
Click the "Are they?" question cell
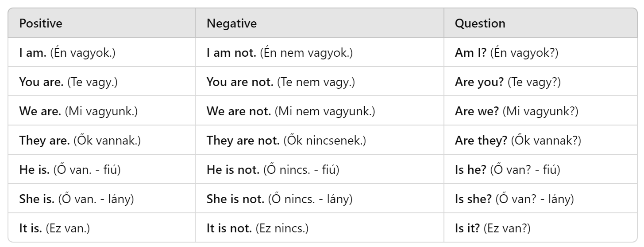[x=518, y=141]
